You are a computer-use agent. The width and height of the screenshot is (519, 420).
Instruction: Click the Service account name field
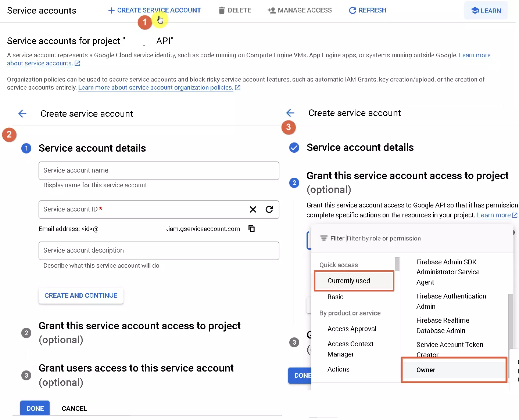[x=159, y=170]
